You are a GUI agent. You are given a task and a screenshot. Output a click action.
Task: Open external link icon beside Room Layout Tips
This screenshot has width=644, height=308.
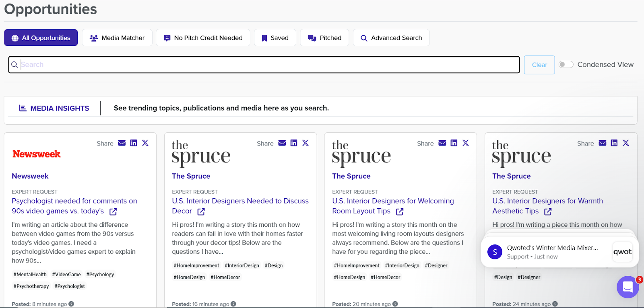click(400, 211)
